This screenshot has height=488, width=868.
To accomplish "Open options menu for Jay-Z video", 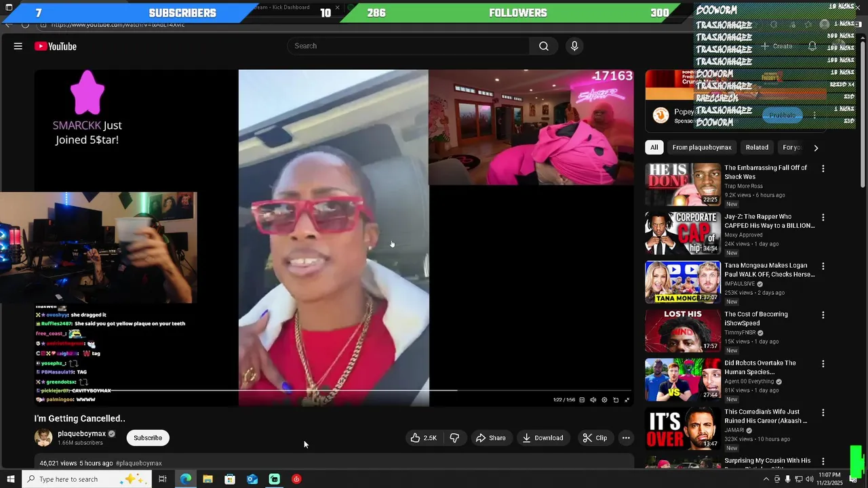I will point(823,218).
